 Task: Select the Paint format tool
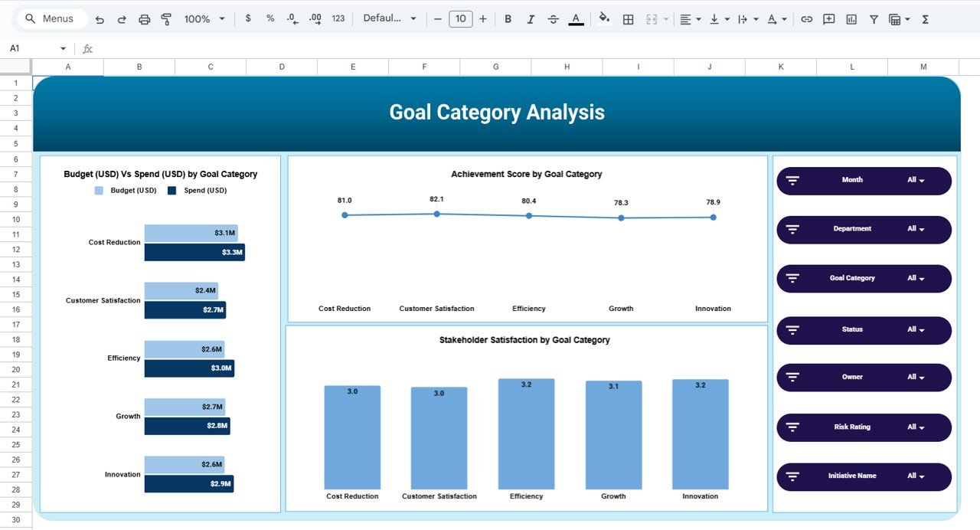[x=166, y=19]
